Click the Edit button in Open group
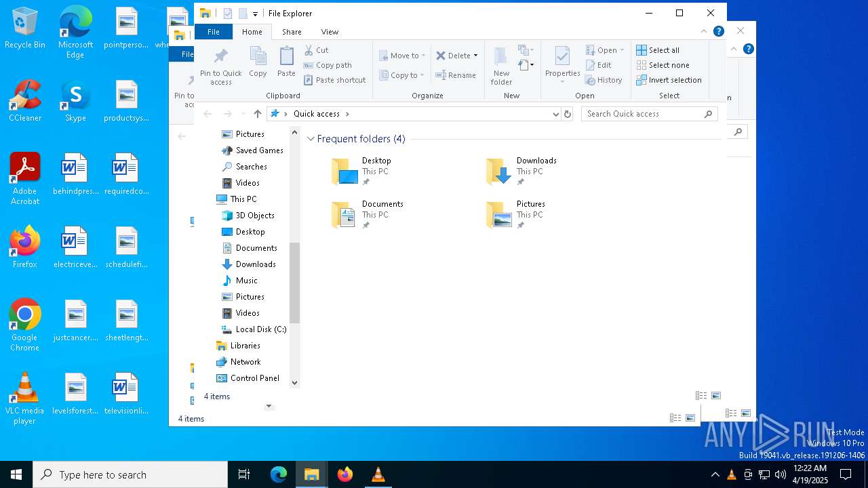Viewport: 868px width, 488px height. 599,65
